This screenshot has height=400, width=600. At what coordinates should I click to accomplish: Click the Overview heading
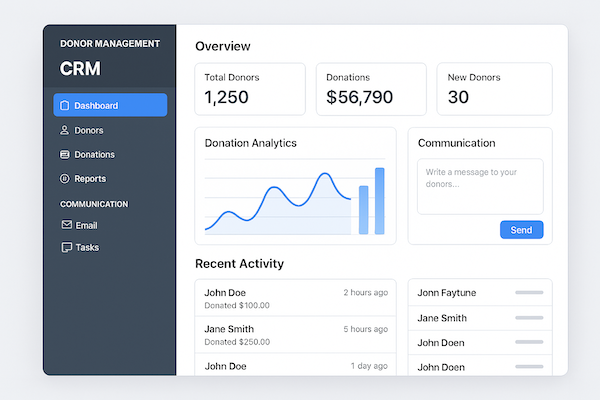[x=223, y=46]
